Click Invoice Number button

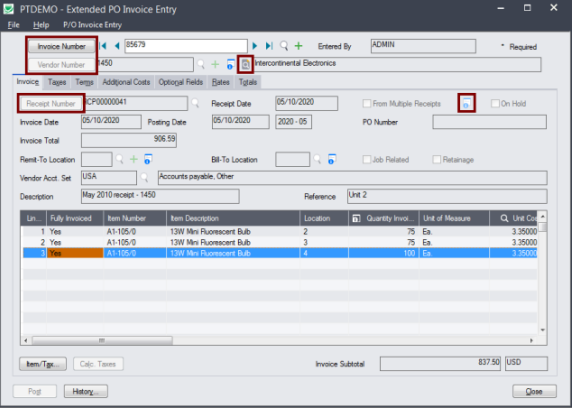pyautogui.click(x=61, y=46)
